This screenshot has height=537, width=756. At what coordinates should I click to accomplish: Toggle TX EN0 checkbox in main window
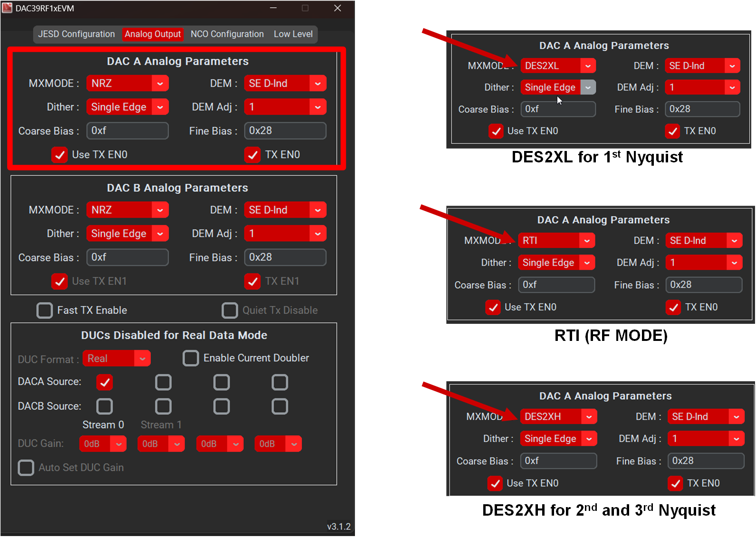click(x=252, y=155)
